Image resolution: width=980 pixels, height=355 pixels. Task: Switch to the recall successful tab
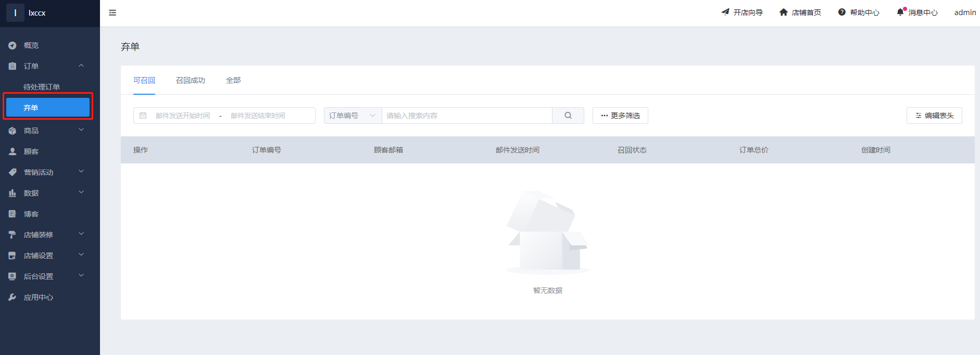(190, 80)
